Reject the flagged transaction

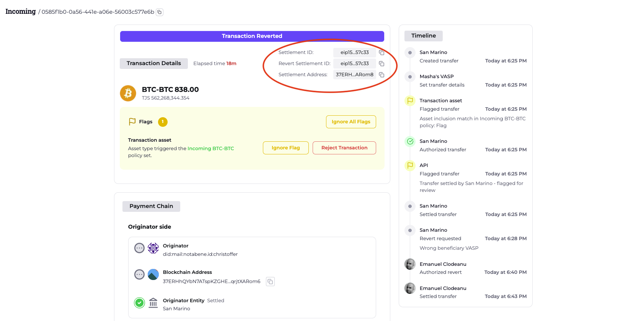click(344, 148)
